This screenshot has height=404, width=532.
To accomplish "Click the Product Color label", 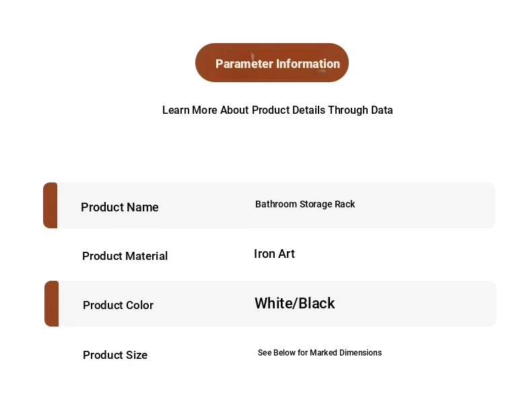I will [x=118, y=305].
